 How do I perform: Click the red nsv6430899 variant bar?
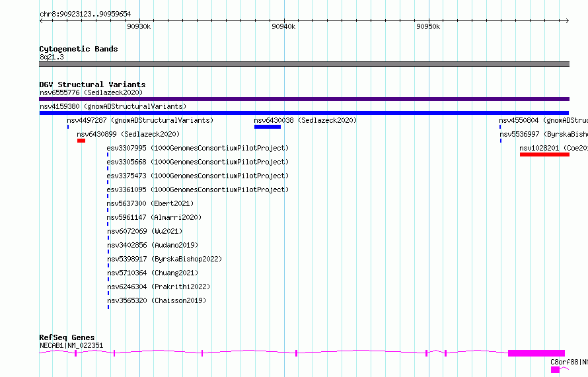81,141
